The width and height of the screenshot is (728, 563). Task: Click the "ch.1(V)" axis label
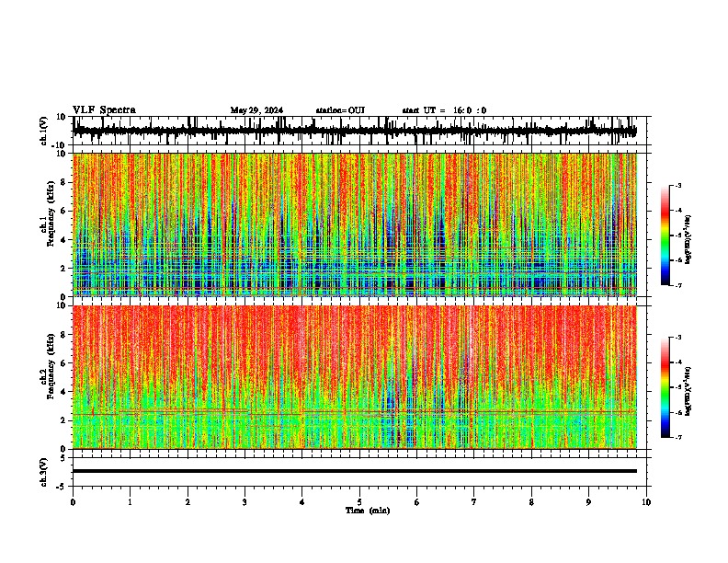click(44, 131)
